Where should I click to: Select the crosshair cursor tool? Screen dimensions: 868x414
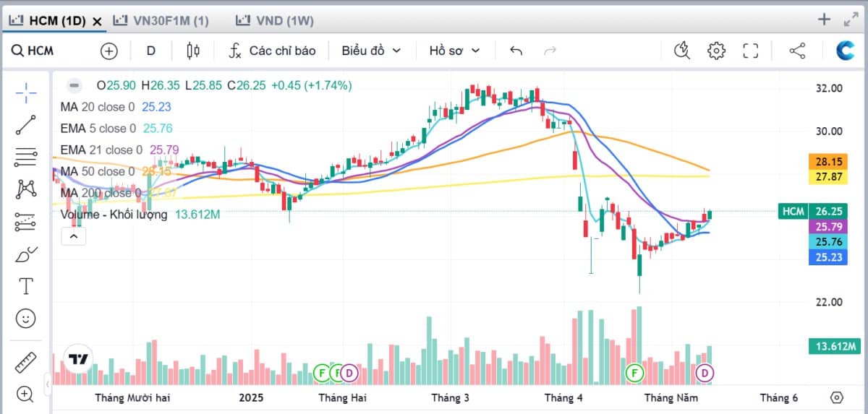pos(26,92)
